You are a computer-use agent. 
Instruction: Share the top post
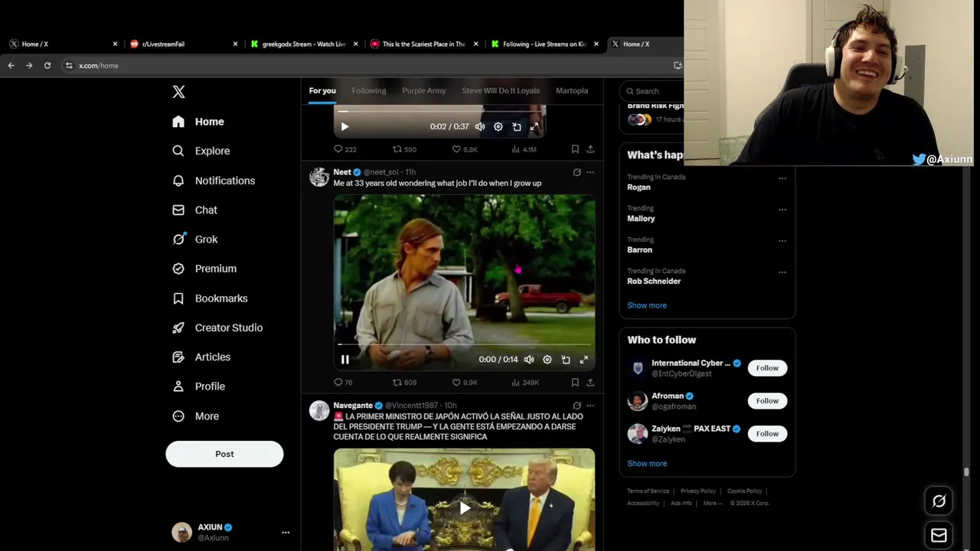tap(590, 149)
